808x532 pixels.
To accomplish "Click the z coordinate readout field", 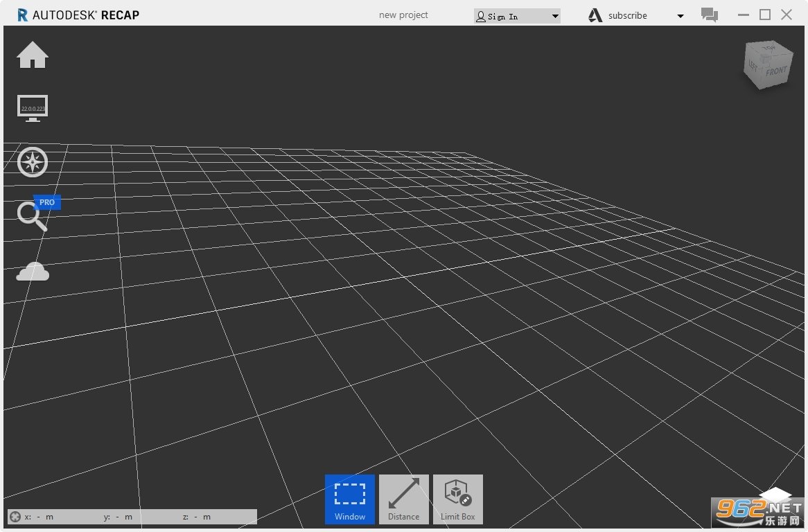I will pos(197,517).
